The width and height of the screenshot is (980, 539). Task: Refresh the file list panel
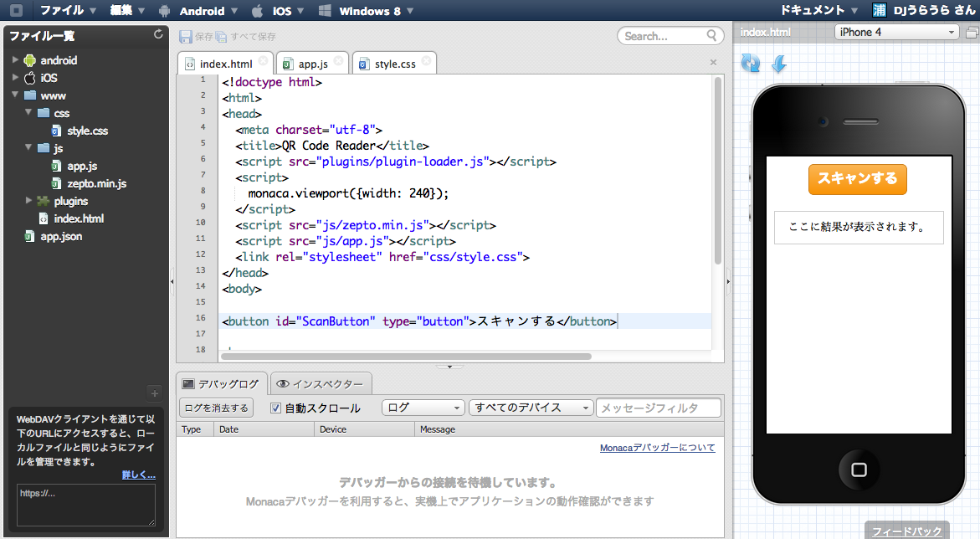point(159,34)
